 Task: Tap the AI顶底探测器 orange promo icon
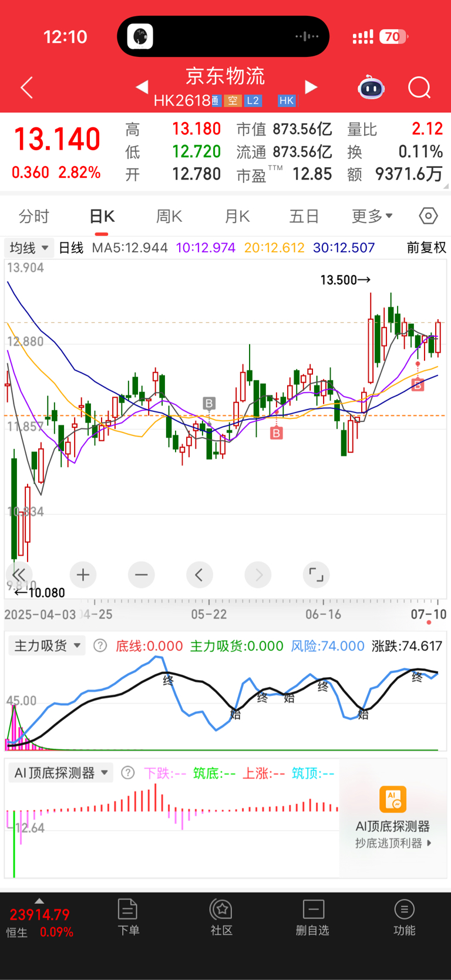point(393,799)
